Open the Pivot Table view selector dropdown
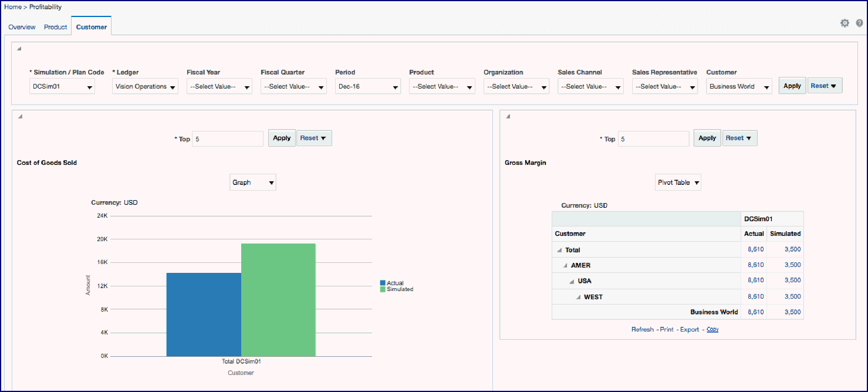The height and width of the screenshot is (392, 868). pos(678,183)
